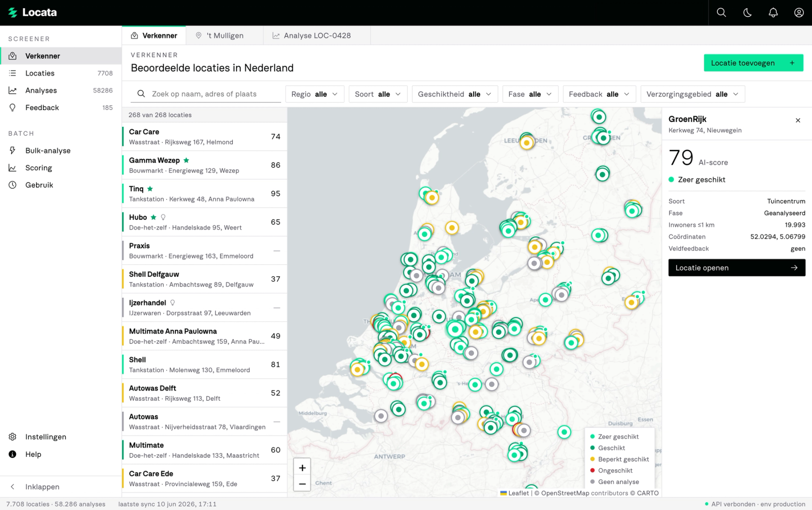Viewport: 812px width, 510px height.
Task: Open notifications bell
Action: pyautogui.click(x=773, y=13)
